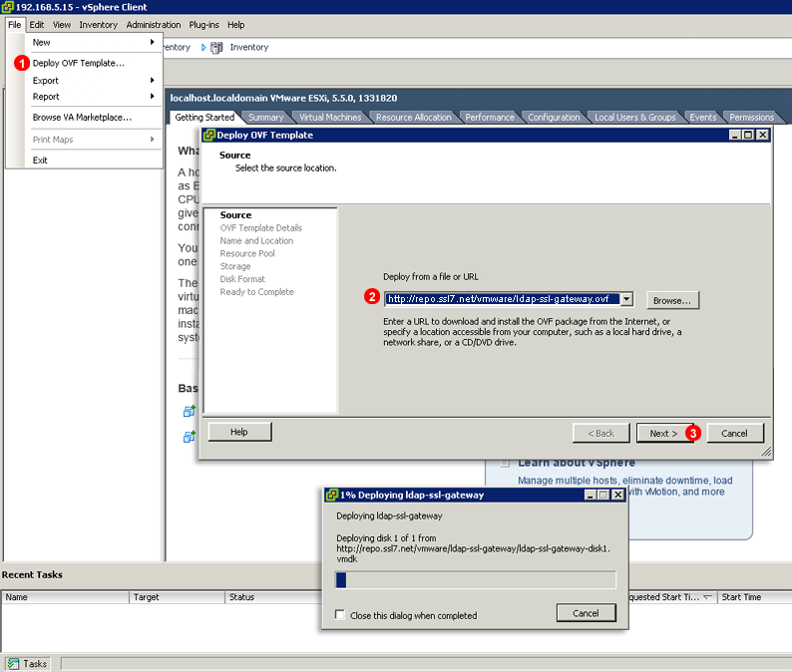Image resolution: width=792 pixels, height=672 pixels.
Task: Switch to the Summary tab
Action: tap(265, 117)
